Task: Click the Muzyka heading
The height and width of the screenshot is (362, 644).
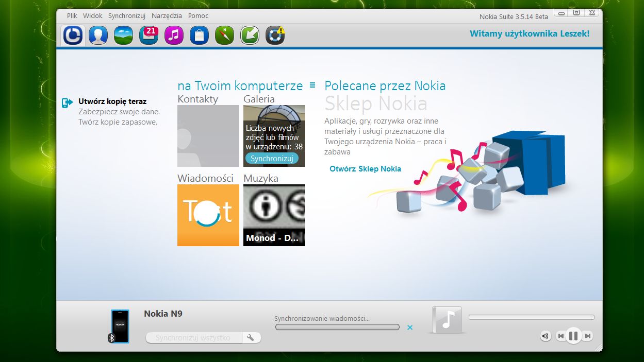Action: click(261, 178)
